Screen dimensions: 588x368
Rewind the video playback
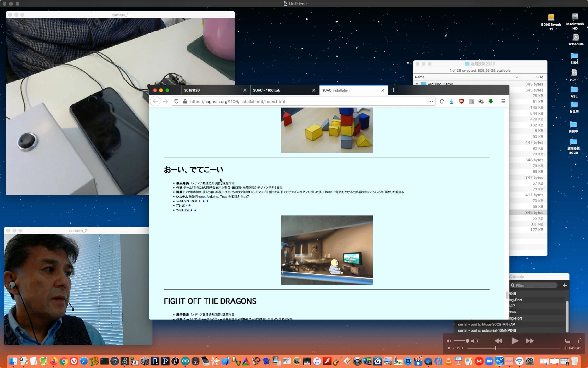[499, 341]
